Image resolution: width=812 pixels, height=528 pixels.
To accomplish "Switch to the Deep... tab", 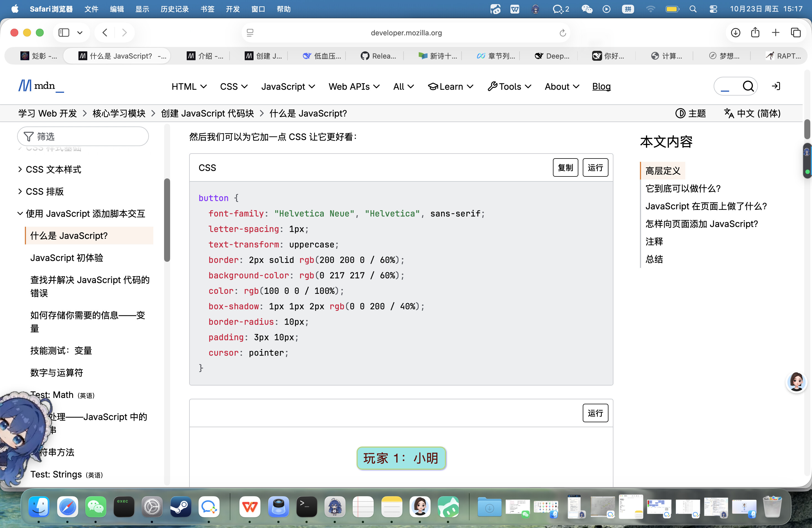I will pyautogui.click(x=552, y=56).
